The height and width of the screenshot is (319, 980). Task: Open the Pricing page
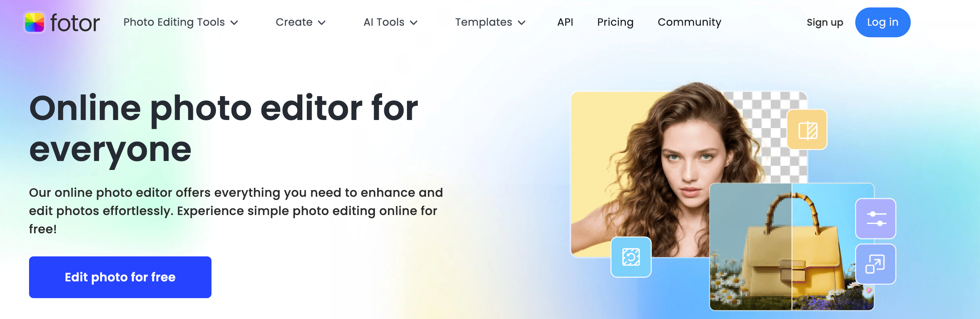tap(615, 22)
